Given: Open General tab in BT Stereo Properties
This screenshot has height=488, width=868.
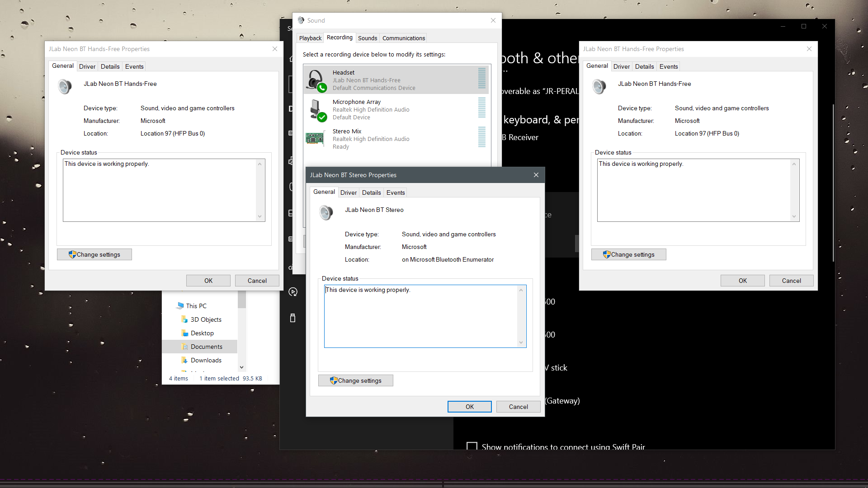Looking at the screenshot, I should click(x=324, y=192).
